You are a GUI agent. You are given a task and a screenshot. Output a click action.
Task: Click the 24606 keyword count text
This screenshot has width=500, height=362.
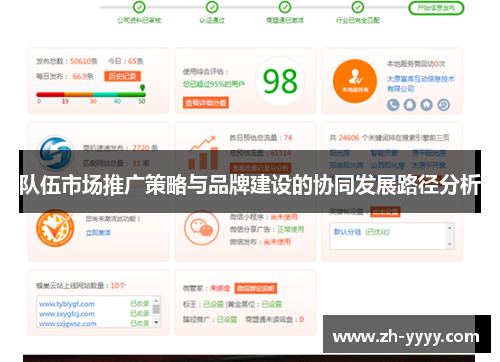click(x=349, y=138)
